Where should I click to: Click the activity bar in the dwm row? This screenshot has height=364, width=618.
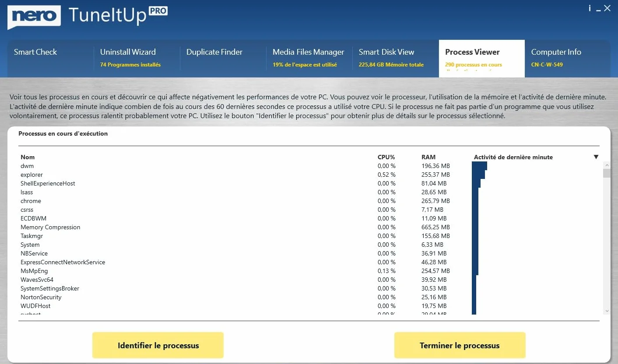(x=479, y=166)
